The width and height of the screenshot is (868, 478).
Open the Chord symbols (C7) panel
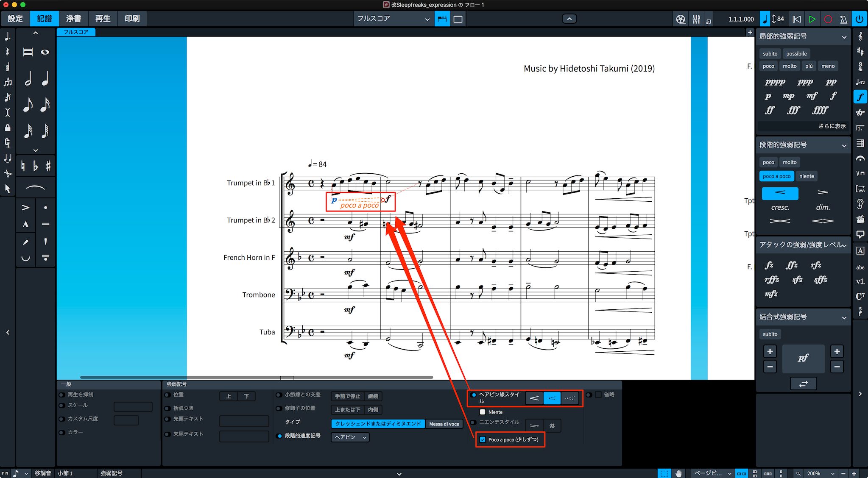pyautogui.click(x=860, y=296)
